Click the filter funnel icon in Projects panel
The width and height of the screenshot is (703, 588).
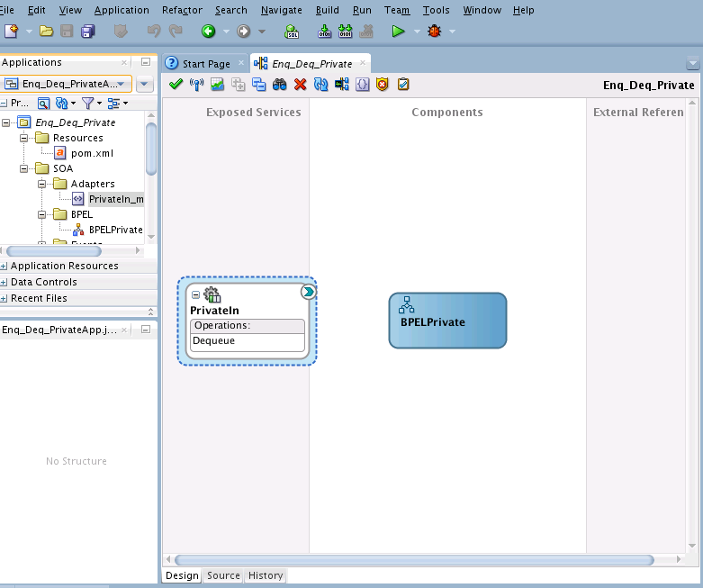click(x=88, y=104)
